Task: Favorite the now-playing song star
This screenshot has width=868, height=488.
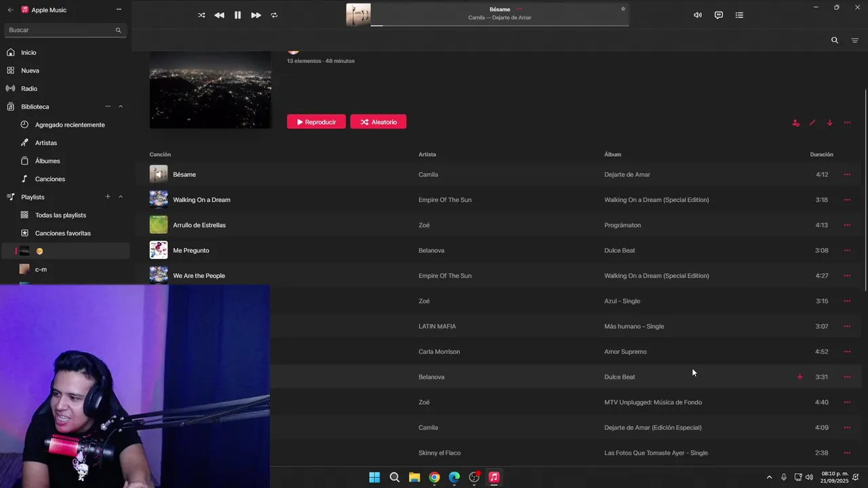Action: pos(623,9)
